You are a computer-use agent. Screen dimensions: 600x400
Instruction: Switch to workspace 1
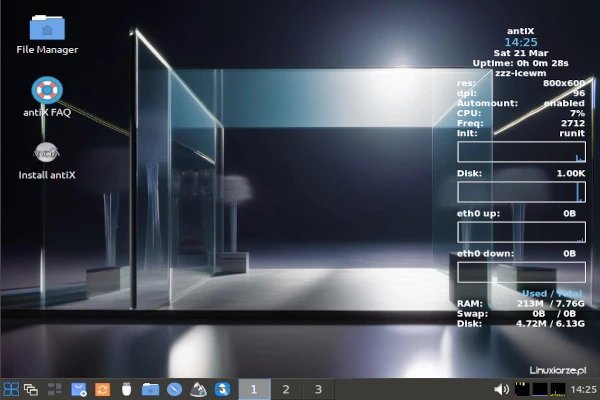[x=254, y=389]
